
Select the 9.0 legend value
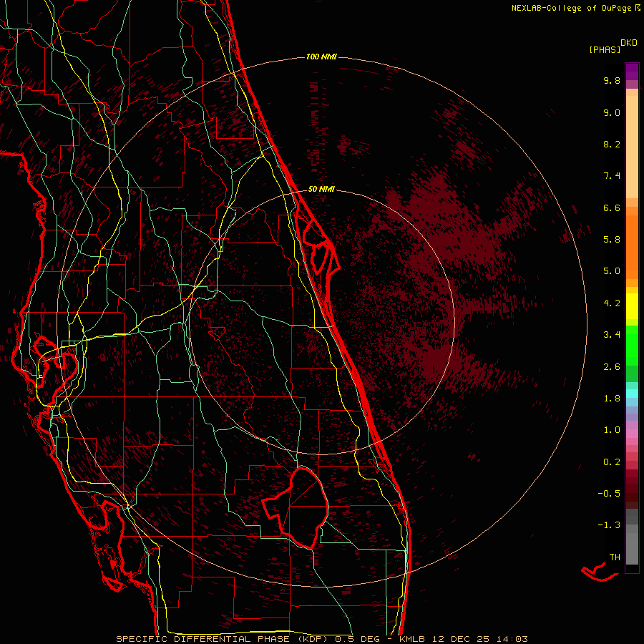click(612, 112)
